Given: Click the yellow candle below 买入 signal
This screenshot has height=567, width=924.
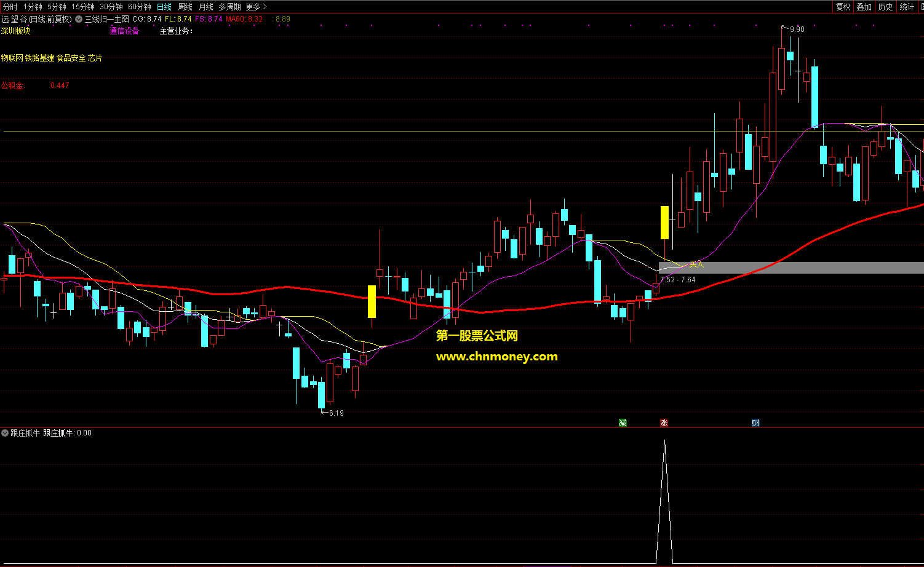Looking at the screenshot, I should [664, 223].
